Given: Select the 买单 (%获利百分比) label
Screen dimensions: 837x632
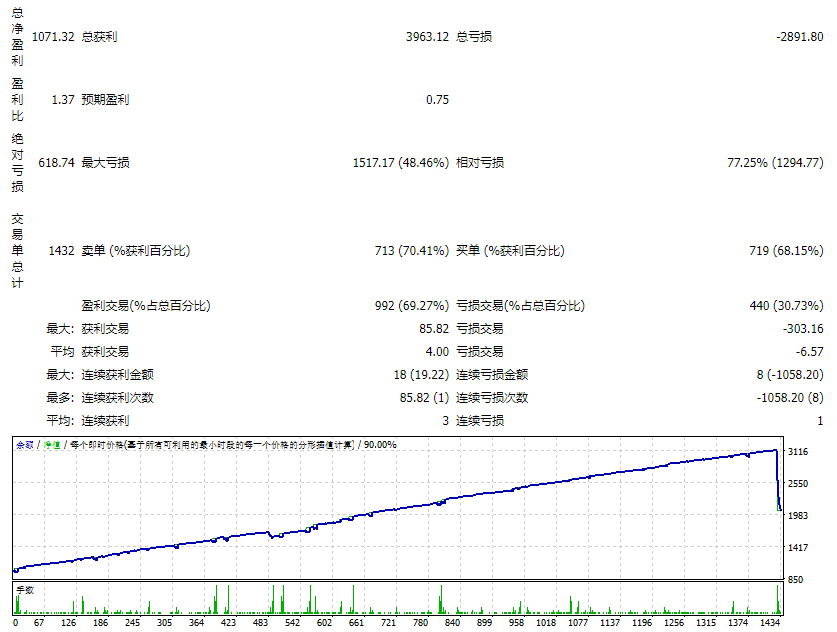Looking at the screenshot, I should point(510,251).
